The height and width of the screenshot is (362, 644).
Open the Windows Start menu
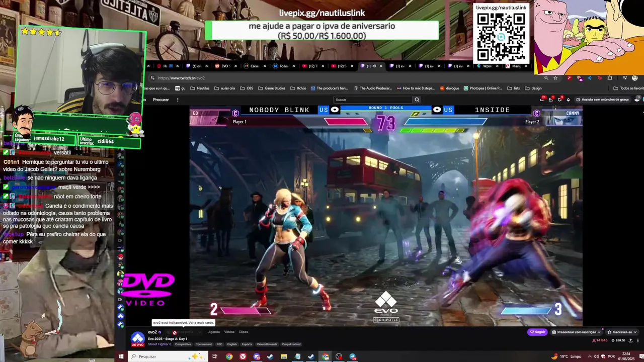(121, 356)
